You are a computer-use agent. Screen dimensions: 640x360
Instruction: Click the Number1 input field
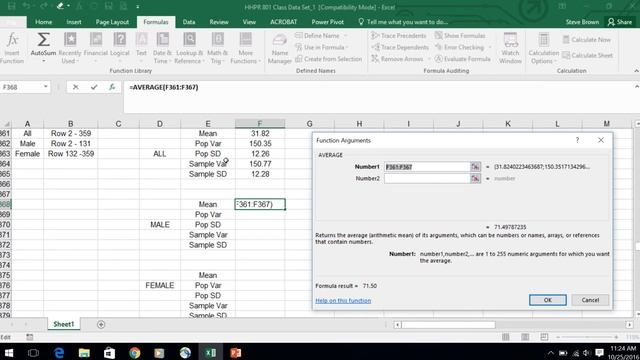[x=427, y=167]
